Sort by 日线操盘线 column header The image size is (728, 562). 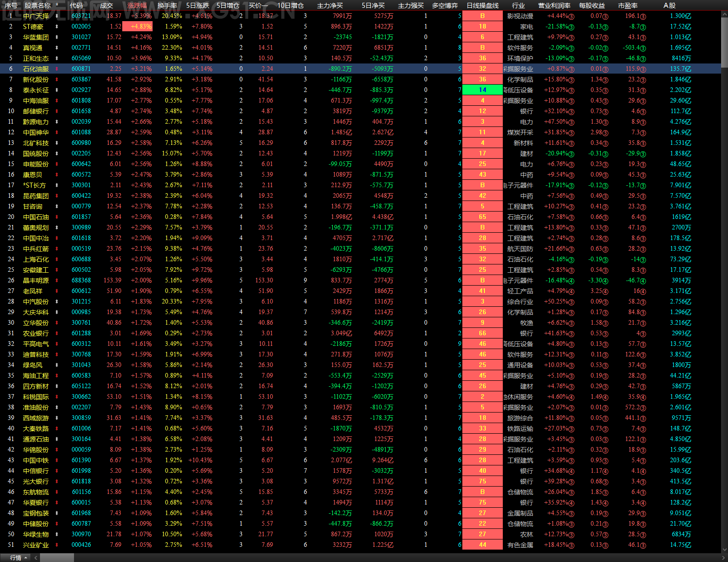[483, 6]
